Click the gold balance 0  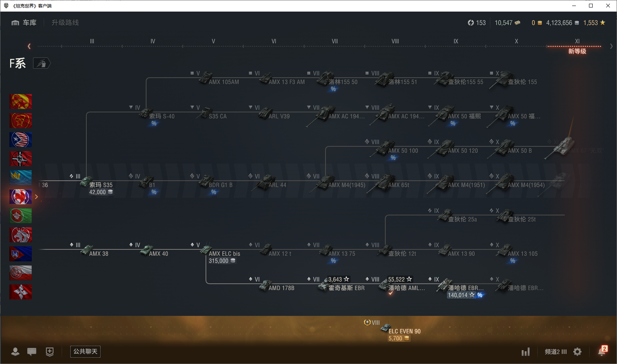tap(537, 23)
